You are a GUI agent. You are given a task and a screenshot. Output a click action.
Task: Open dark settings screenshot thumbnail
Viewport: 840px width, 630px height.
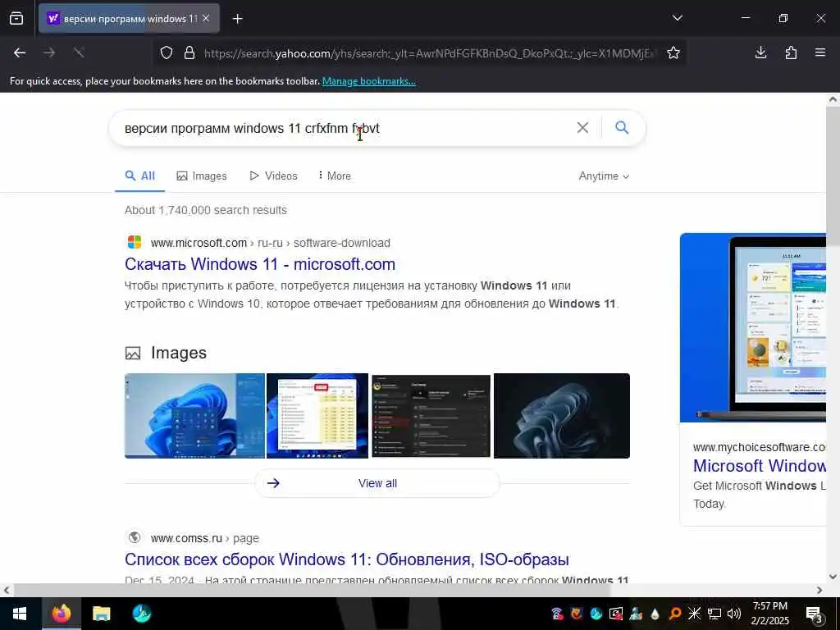click(x=431, y=416)
